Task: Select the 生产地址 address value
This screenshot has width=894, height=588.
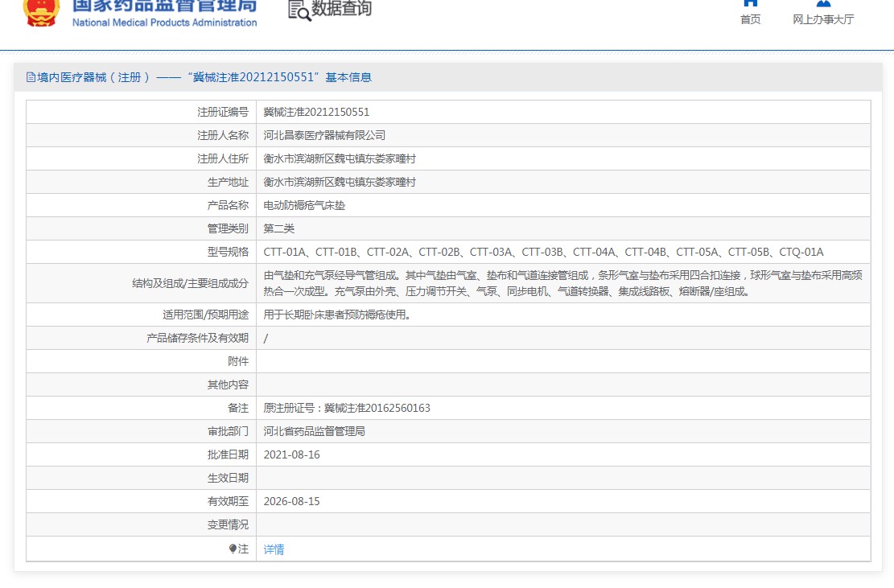Action: pyautogui.click(x=340, y=182)
